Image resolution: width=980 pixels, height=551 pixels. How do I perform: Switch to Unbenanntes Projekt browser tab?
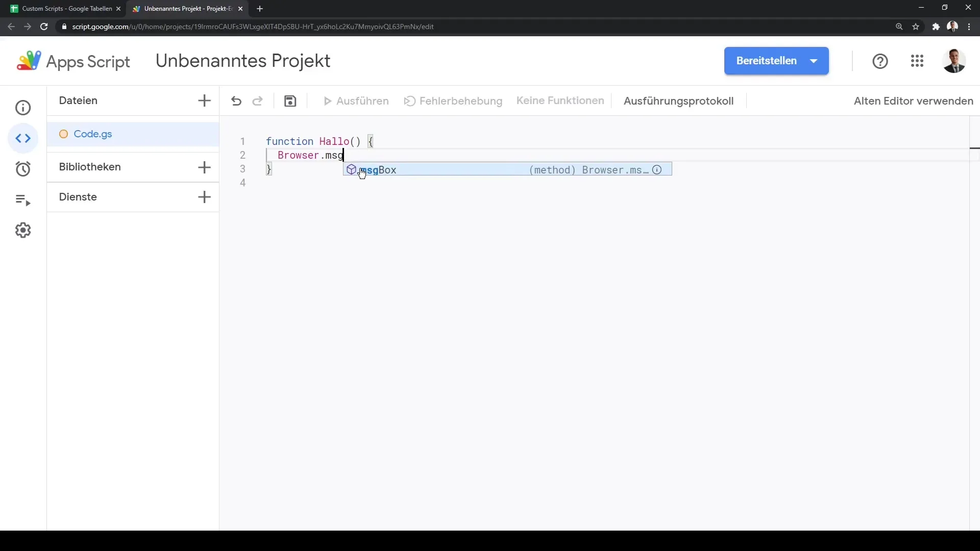(x=187, y=9)
